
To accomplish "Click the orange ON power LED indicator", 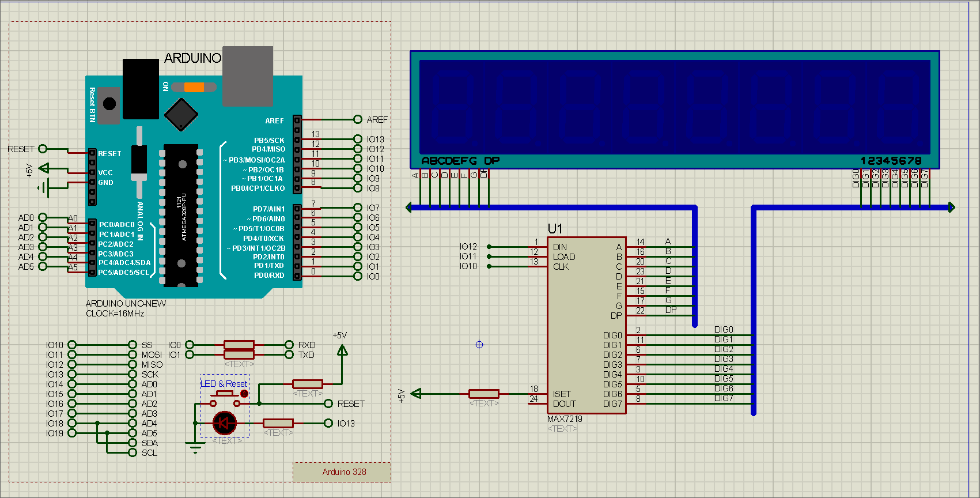I will pos(194,87).
